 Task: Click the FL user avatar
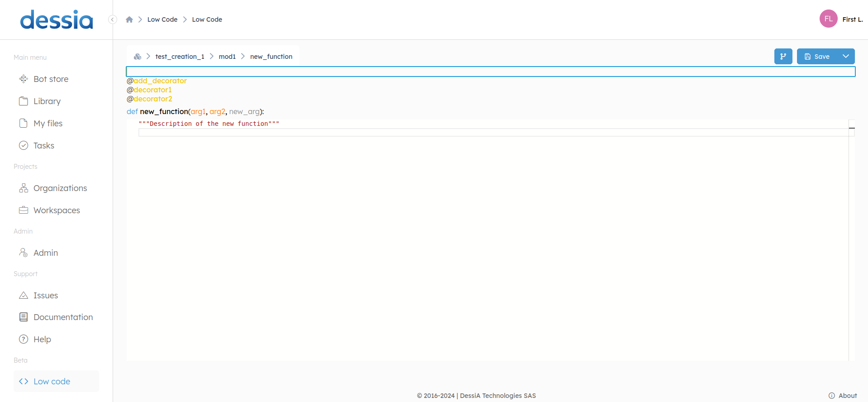click(829, 19)
